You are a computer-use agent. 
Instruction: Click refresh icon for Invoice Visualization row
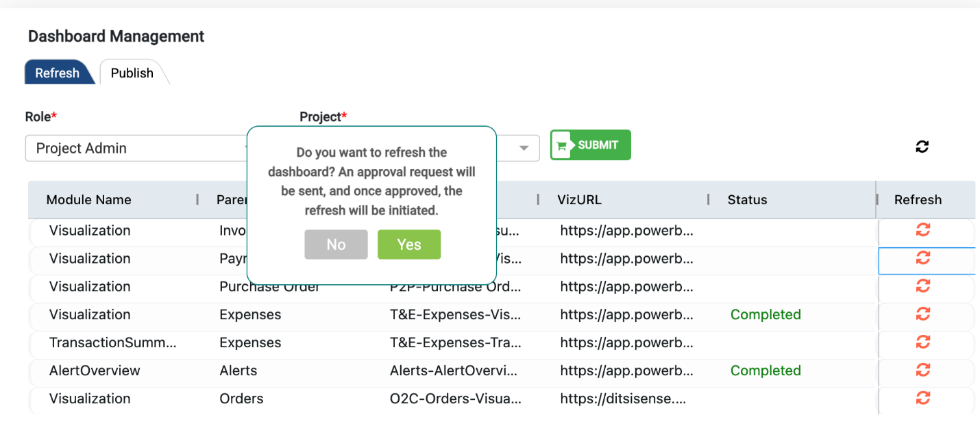click(x=923, y=230)
